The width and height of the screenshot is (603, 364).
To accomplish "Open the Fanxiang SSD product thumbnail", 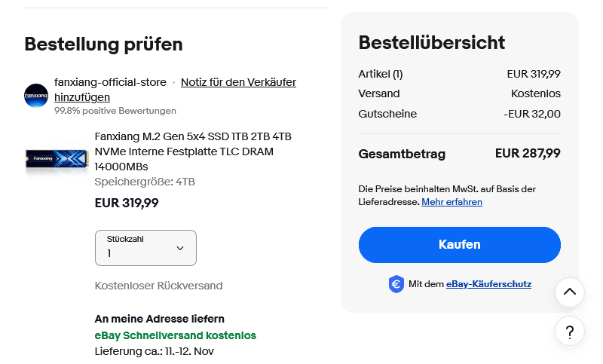I will pyautogui.click(x=57, y=158).
